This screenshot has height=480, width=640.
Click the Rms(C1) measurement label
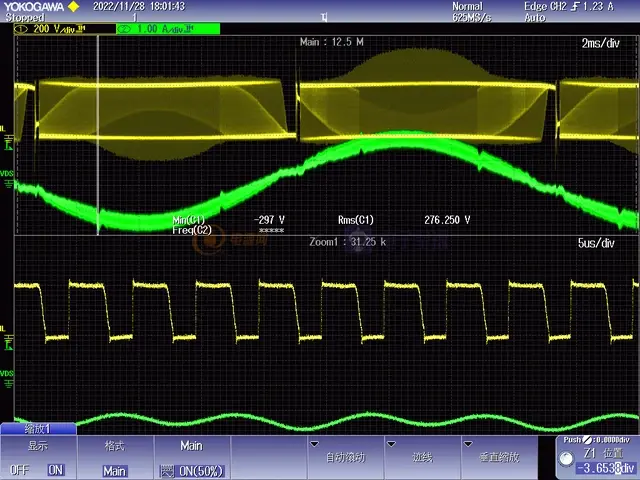356,220
